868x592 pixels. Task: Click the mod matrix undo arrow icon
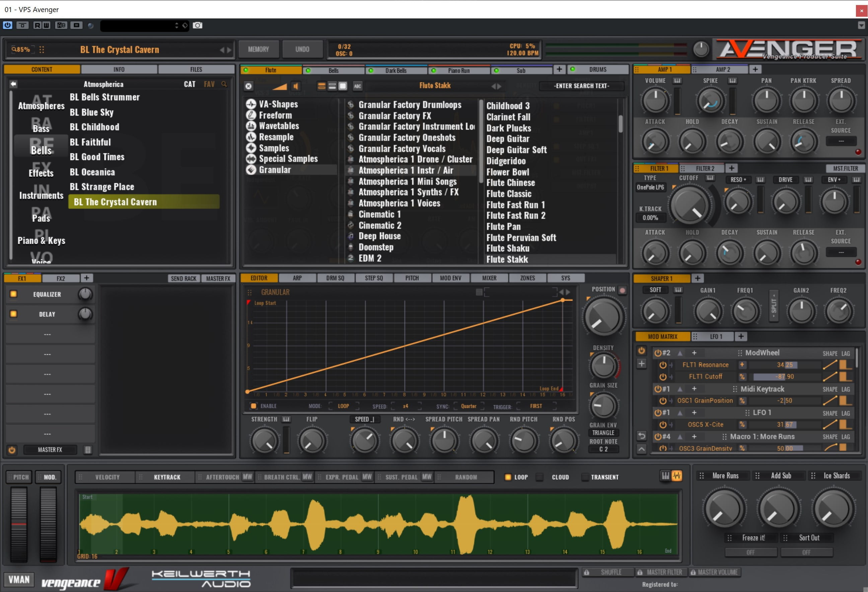[x=641, y=436]
